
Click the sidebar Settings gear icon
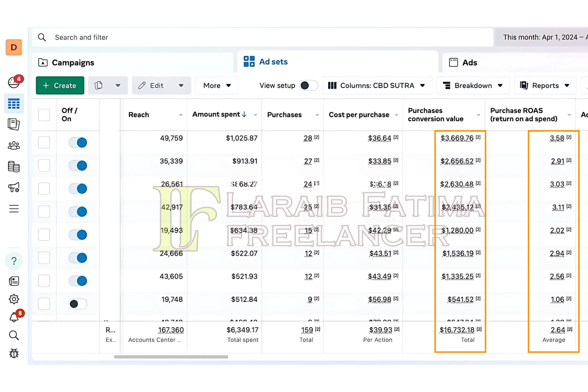(14, 299)
